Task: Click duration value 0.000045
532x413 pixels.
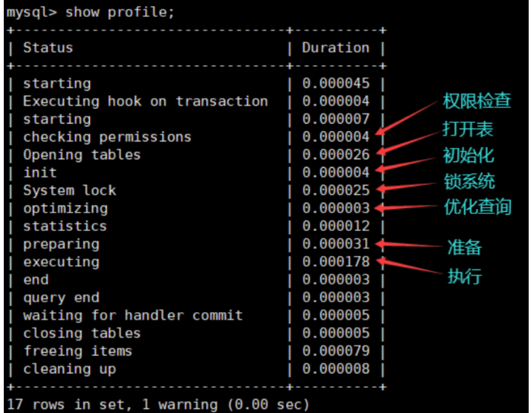Action: coord(336,84)
